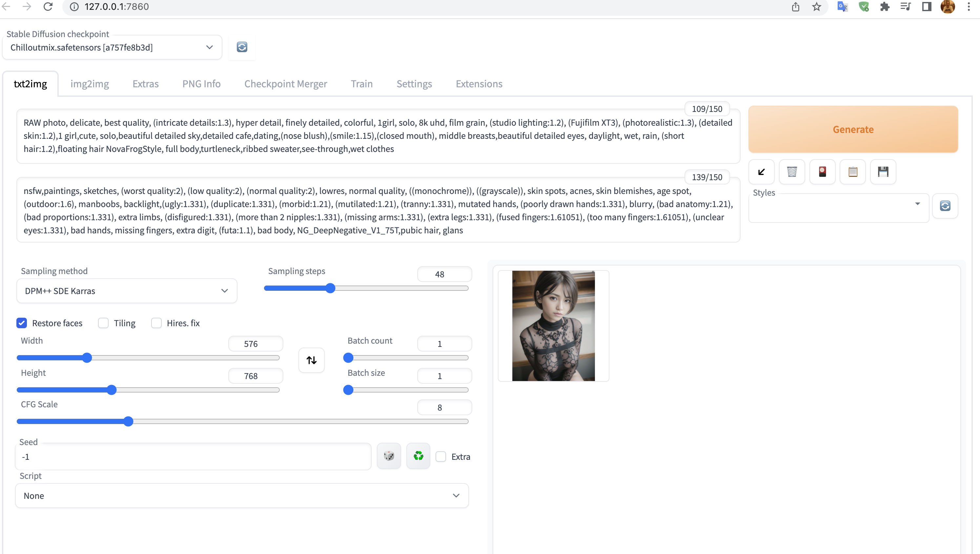The height and width of the screenshot is (554, 980).
Task: Toggle the browser side panel icon
Action: point(926,7)
